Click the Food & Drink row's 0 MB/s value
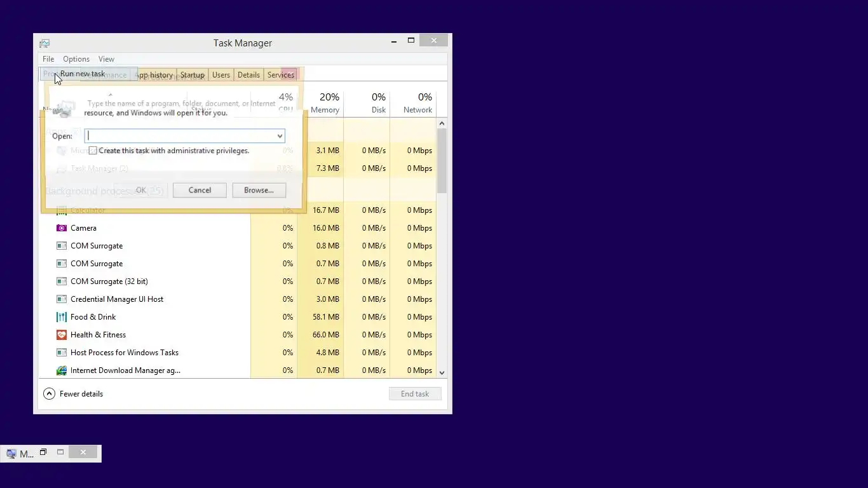The height and width of the screenshot is (488, 868). [x=374, y=317]
